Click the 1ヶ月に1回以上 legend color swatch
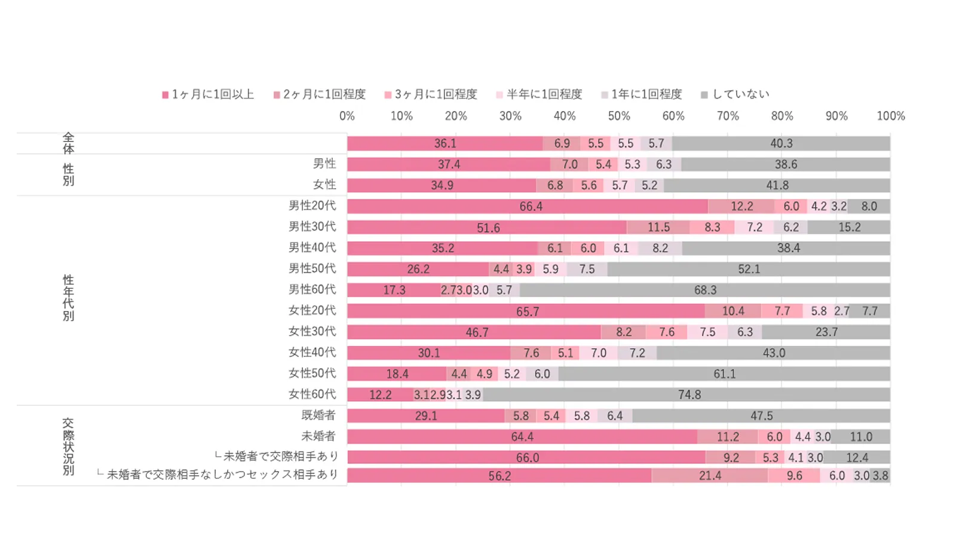This screenshot has height=560, width=956. (x=166, y=95)
